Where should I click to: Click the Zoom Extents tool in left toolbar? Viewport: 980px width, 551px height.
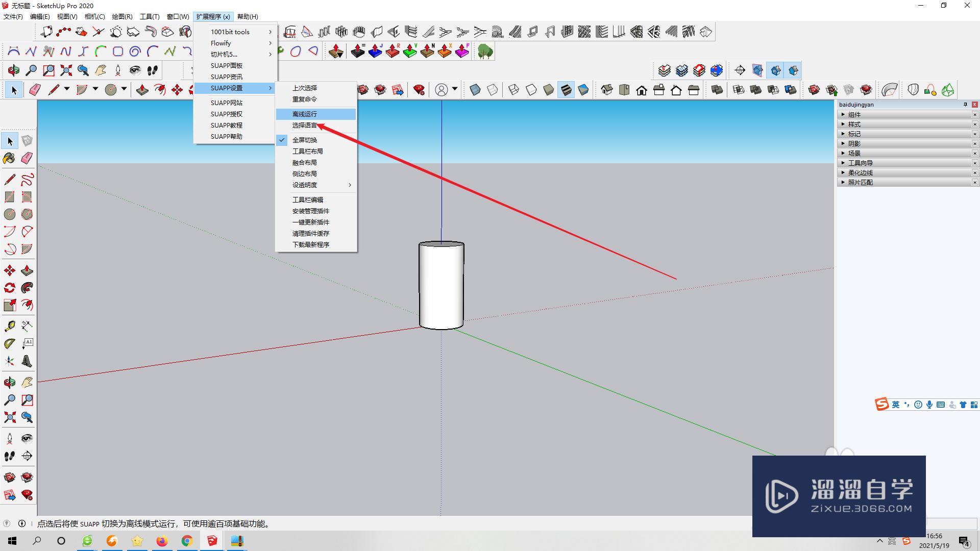pos(10,417)
